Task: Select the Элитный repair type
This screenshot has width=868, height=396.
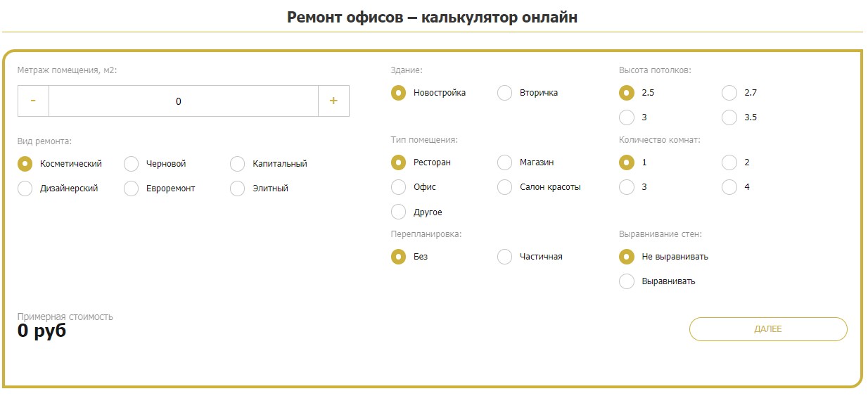Action: 238,189
